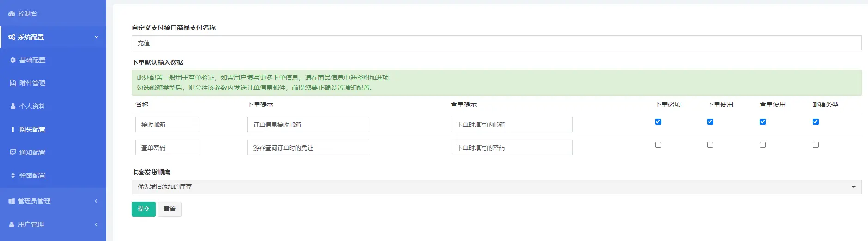Uncheck 下单必填 for 接收邮箱 row

658,122
